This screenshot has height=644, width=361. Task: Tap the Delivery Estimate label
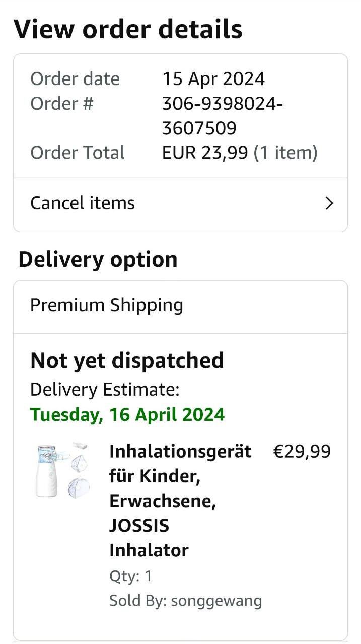click(105, 390)
